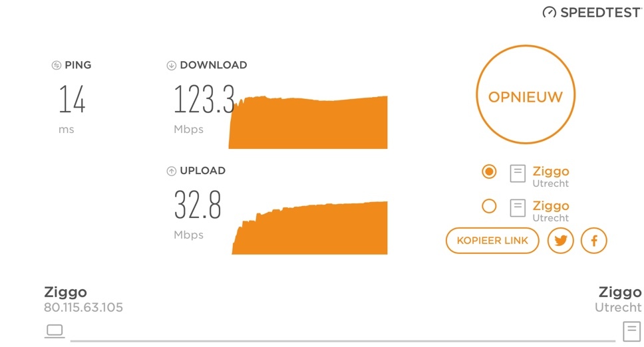Image resolution: width=644 pixels, height=347 pixels.
Task: Select the second Ziggo Utrecht radio button
Action: [x=489, y=206]
